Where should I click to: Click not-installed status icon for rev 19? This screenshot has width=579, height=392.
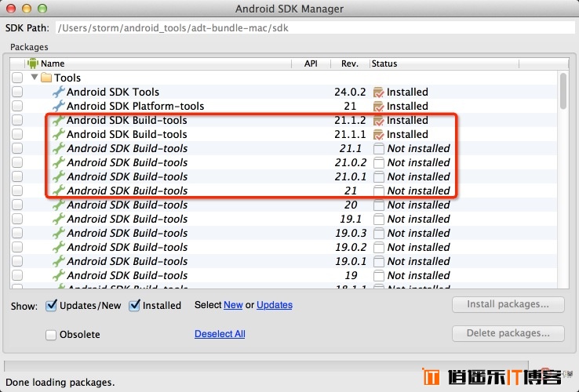(378, 275)
